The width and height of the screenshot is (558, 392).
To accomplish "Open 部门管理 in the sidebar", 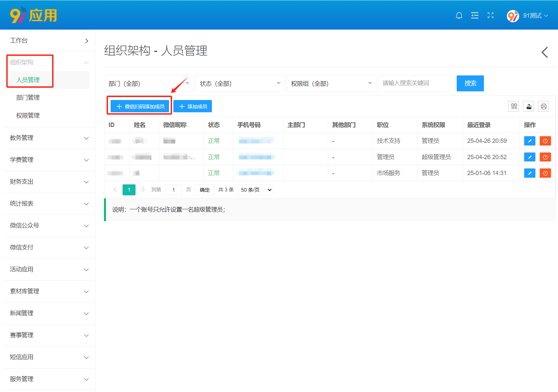I will click(28, 98).
